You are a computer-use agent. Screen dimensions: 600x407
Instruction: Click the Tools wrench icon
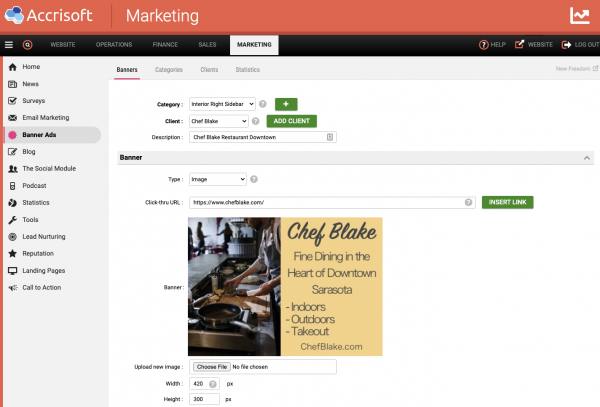(x=13, y=220)
